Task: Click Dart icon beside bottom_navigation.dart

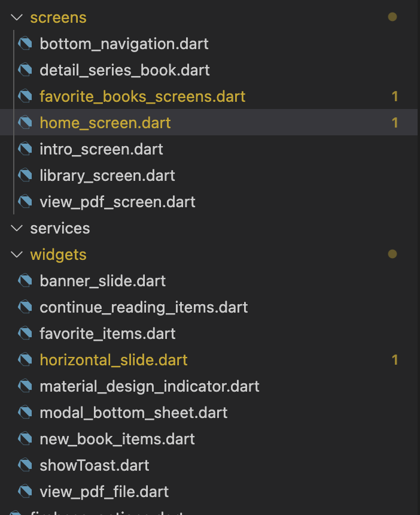Action: tap(25, 44)
